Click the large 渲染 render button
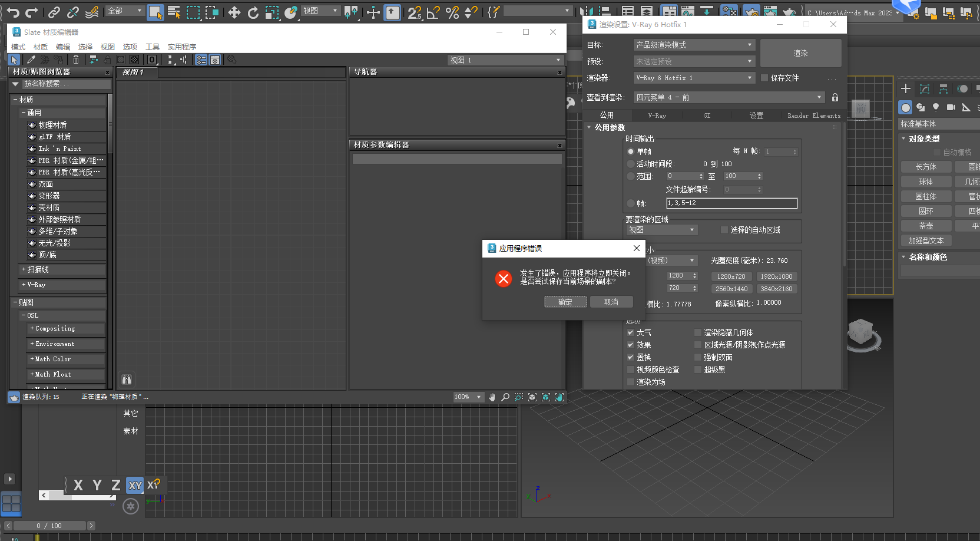Screen dimensions: 980x541 click(800, 53)
